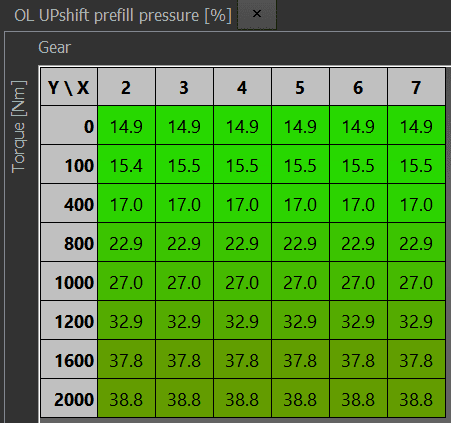Click the 38.8 cell under gear 6

click(x=358, y=398)
